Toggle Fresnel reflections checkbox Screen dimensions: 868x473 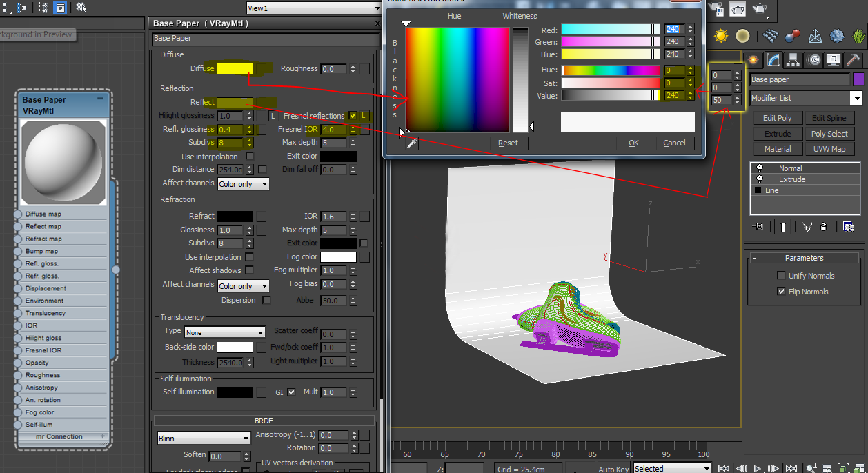353,116
